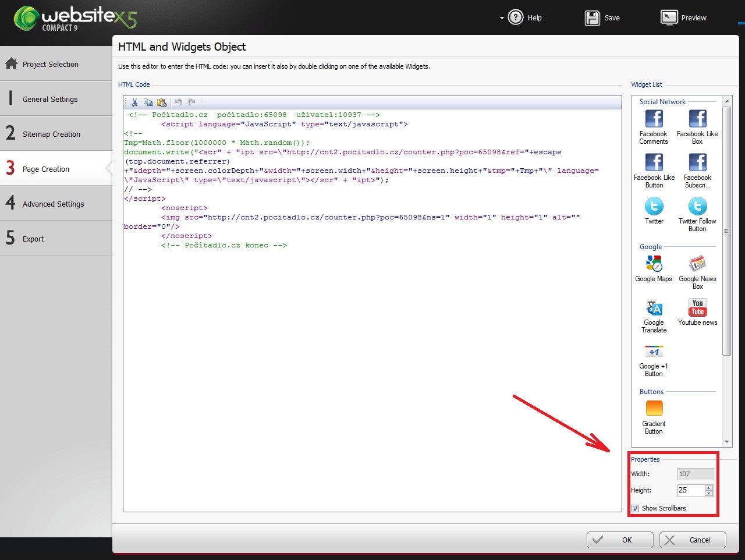This screenshot has height=560, width=745.
Task: Select the Facebook Comments widget
Action: 654,126
